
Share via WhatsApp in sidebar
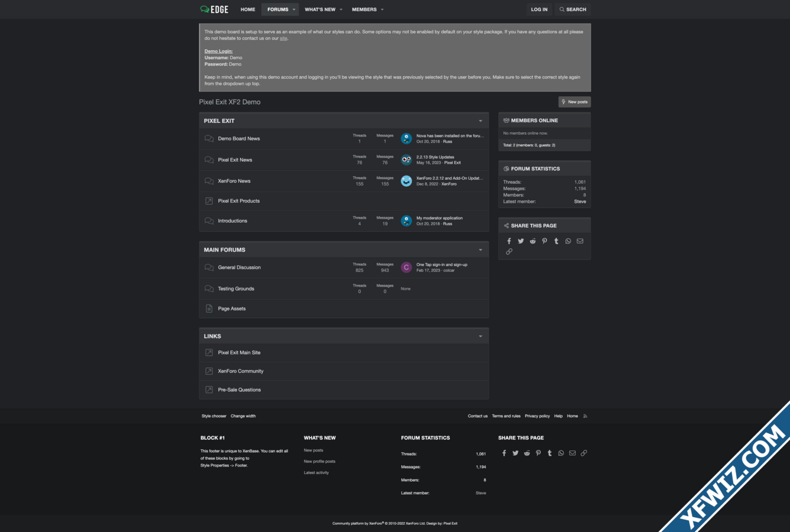[x=568, y=241]
